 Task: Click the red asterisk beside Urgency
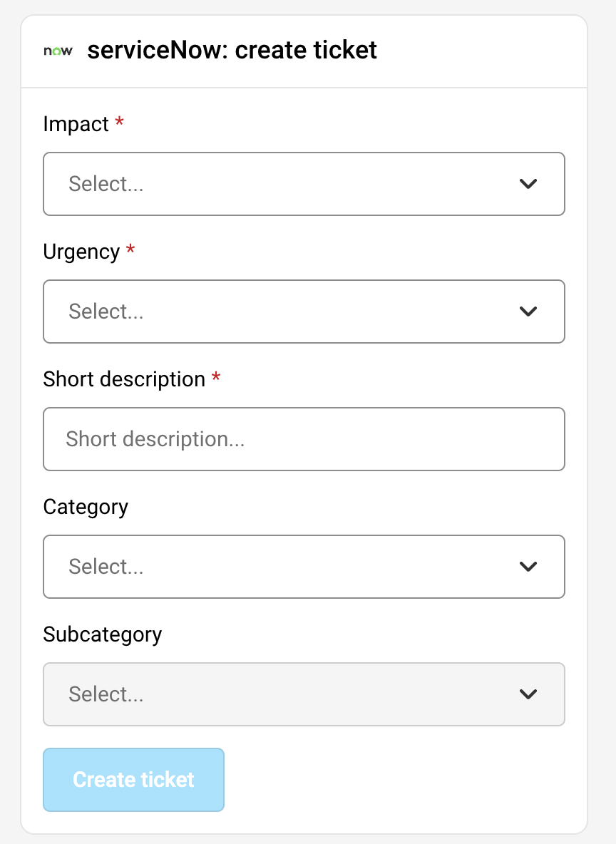click(x=130, y=250)
